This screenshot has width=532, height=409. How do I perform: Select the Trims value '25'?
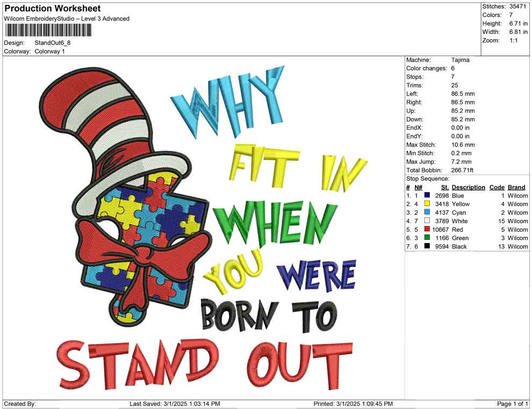pos(455,85)
